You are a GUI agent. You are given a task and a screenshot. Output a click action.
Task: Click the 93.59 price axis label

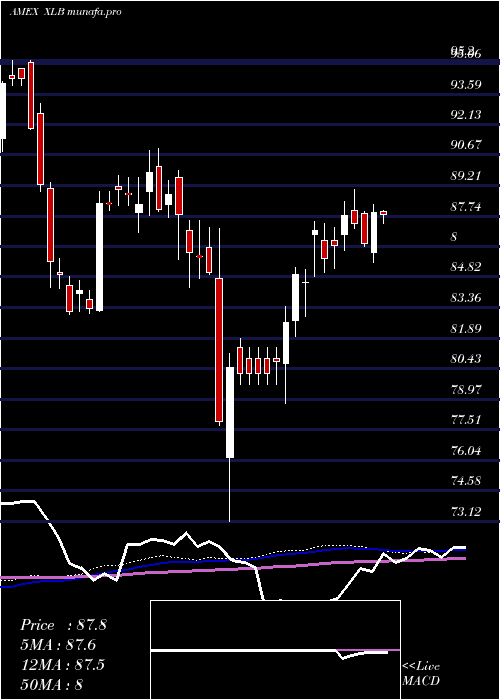click(466, 84)
